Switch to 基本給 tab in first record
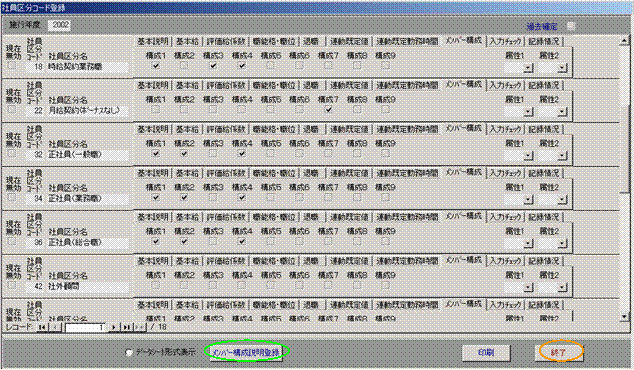 point(187,42)
